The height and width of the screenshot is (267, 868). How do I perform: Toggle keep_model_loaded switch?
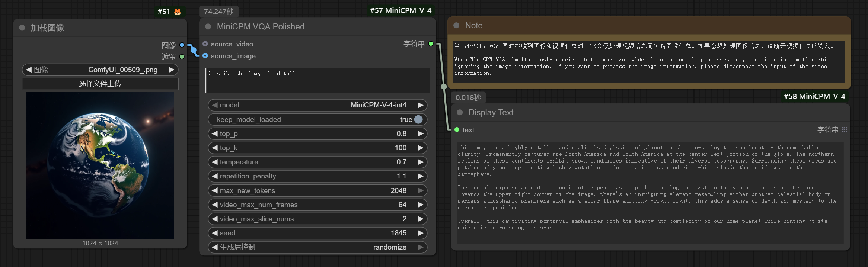(418, 120)
